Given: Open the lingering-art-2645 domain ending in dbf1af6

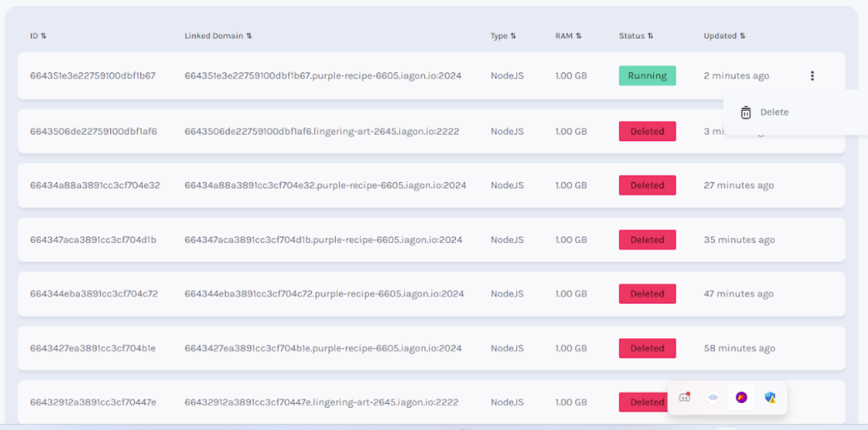Looking at the screenshot, I should click(x=321, y=131).
